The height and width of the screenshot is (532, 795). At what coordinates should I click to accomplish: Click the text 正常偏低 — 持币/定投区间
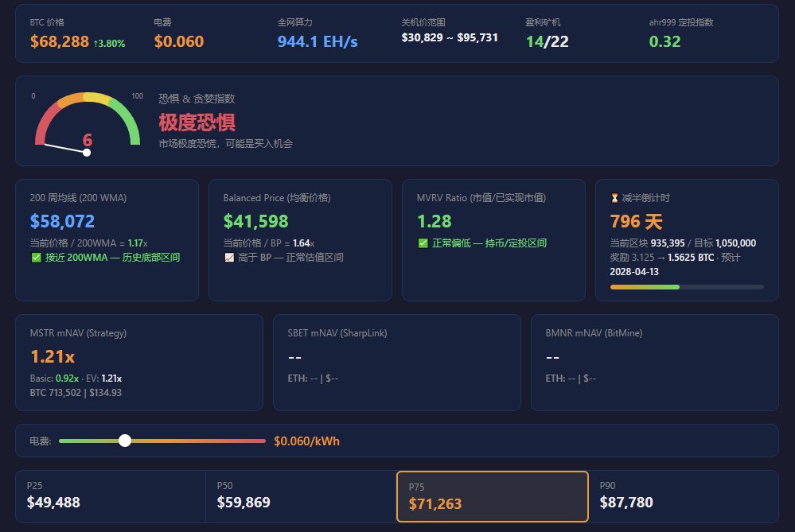pos(489,243)
